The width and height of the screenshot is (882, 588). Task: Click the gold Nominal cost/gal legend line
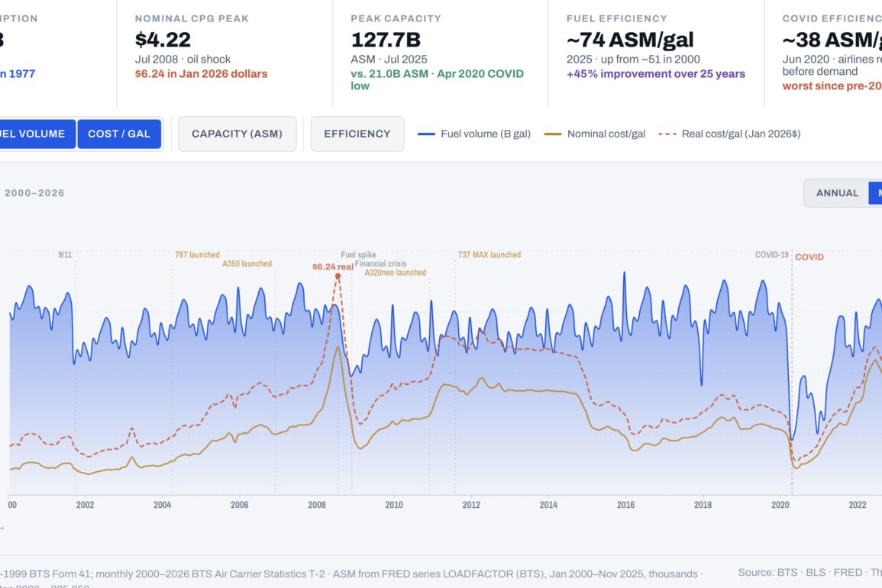click(x=552, y=134)
